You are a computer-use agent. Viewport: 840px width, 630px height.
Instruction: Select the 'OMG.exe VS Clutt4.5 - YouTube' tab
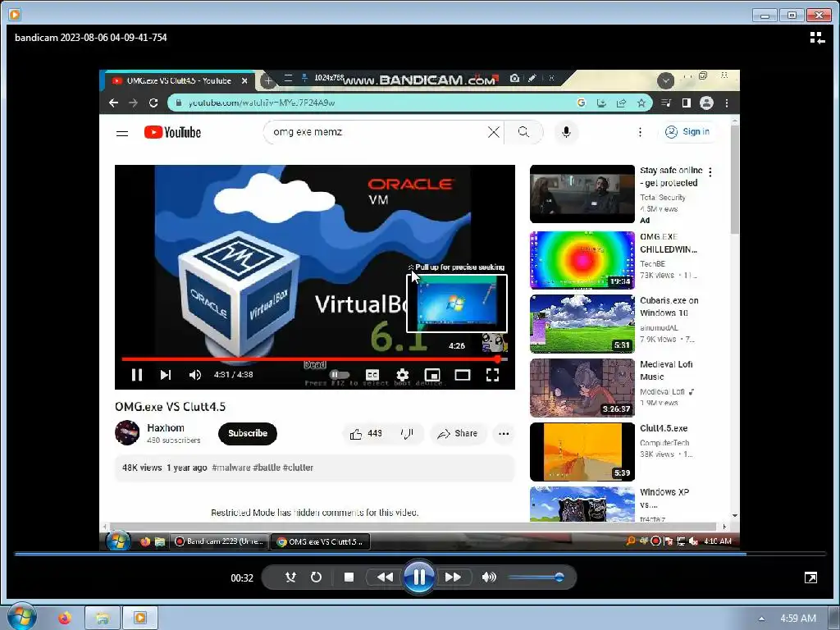click(x=179, y=81)
